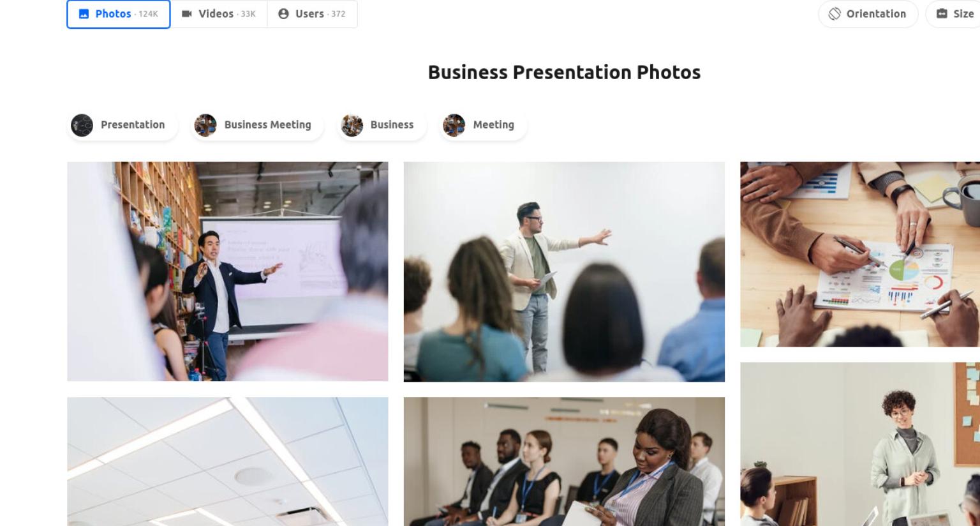980x526 pixels.
Task: Click the Meeting tag round avatar
Action: point(454,125)
